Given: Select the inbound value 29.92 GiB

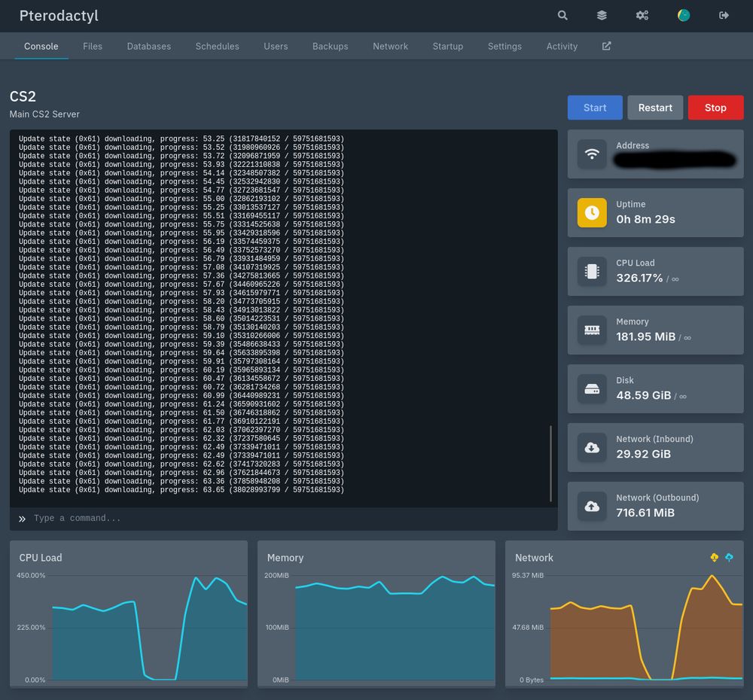Looking at the screenshot, I should tap(644, 454).
